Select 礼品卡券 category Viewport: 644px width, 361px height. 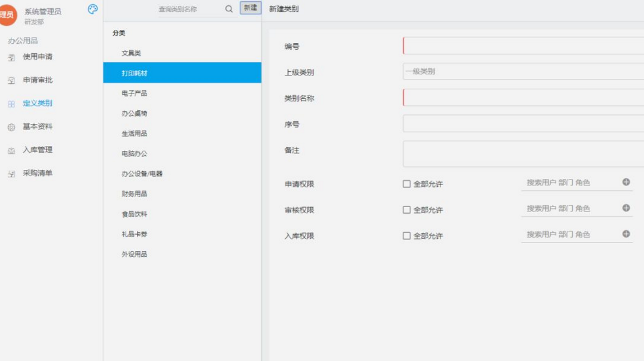click(x=182, y=234)
